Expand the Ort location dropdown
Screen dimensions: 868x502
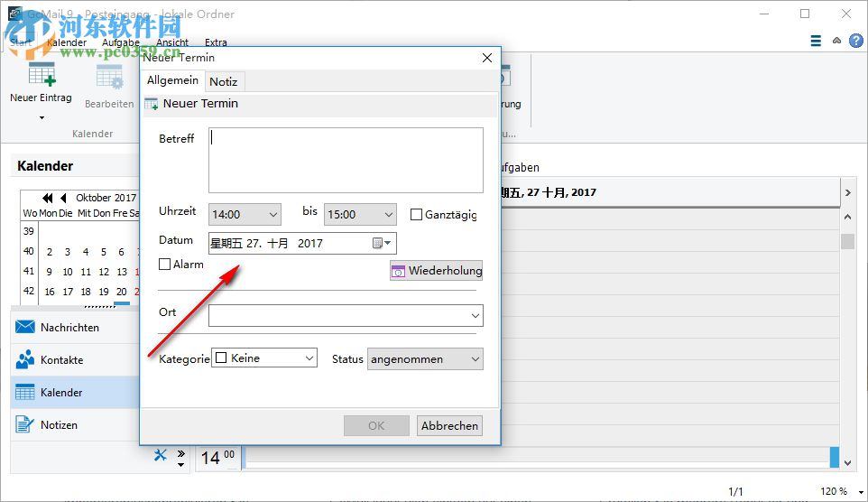pos(475,316)
